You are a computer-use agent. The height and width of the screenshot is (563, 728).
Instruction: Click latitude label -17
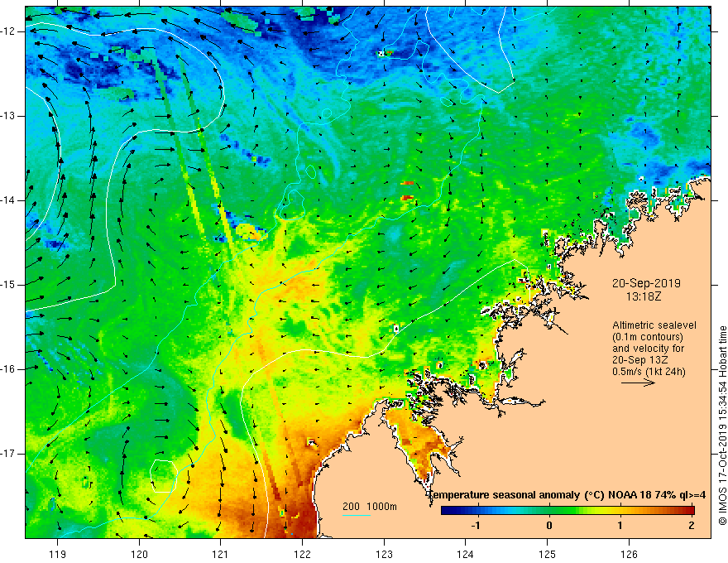click(x=9, y=454)
